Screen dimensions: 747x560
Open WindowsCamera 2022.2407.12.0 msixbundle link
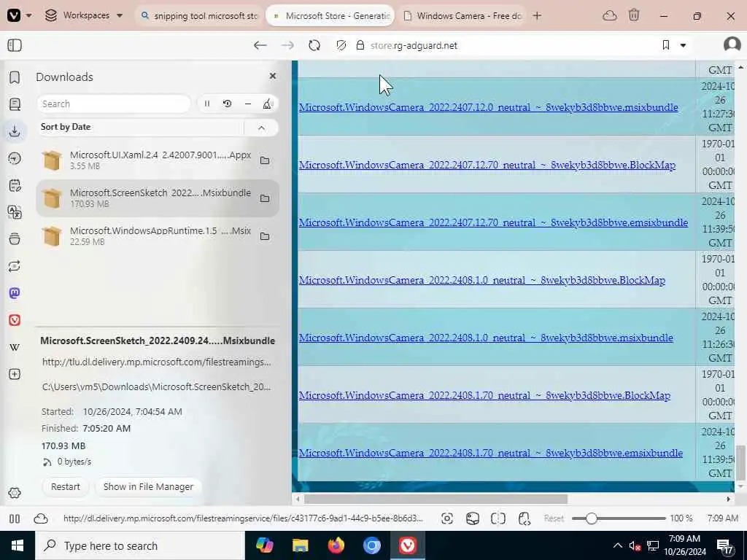(488, 107)
